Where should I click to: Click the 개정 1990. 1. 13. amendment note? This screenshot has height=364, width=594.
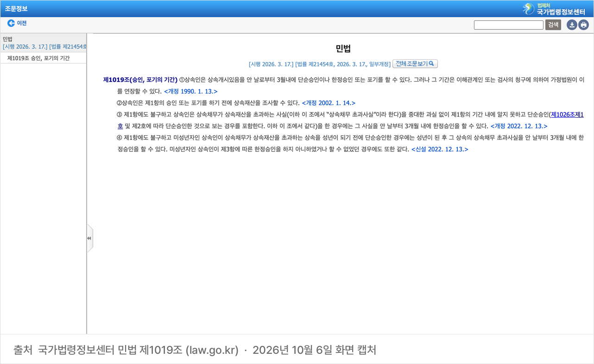point(190,91)
